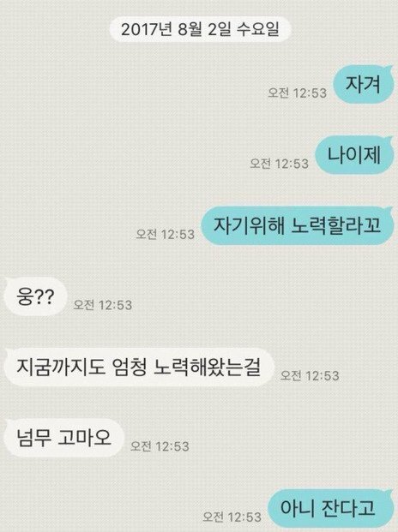
Task: Click the word 잔다고 in the last bubble
Action: point(352,508)
